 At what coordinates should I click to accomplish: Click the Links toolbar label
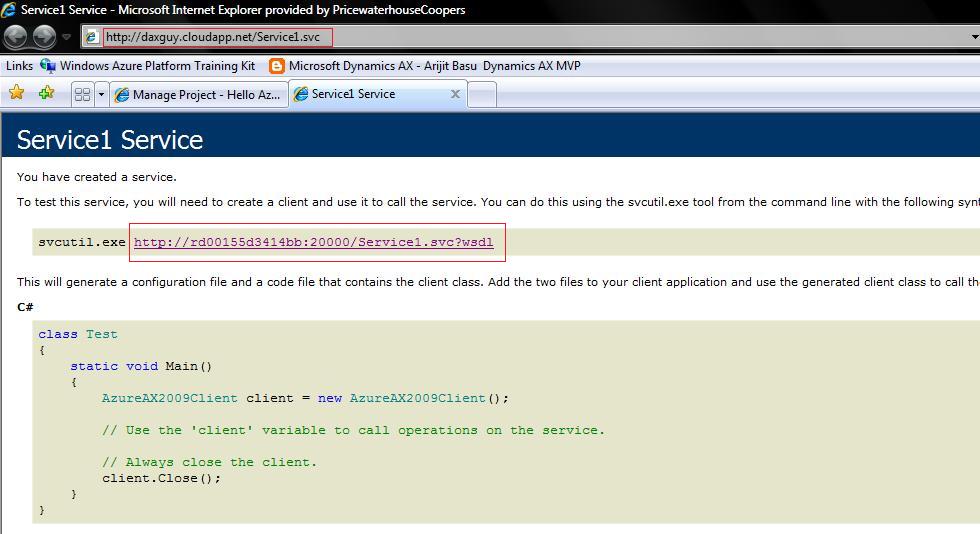[19, 66]
